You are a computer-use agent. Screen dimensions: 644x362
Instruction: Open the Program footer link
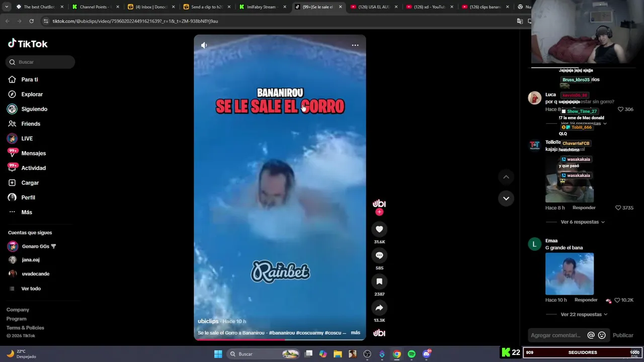point(16,319)
